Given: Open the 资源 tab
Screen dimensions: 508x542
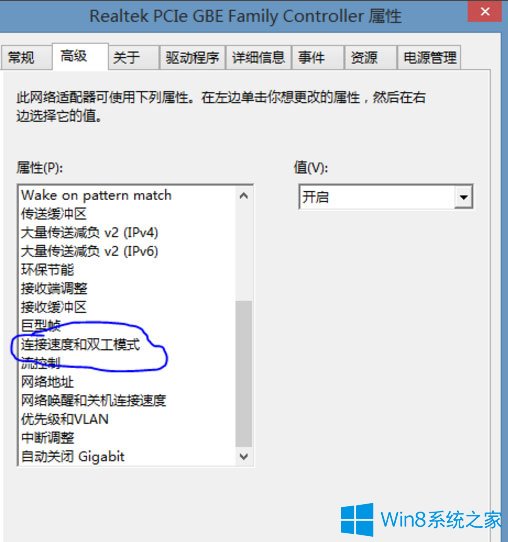Looking at the screenshot, I should [370, 58].
